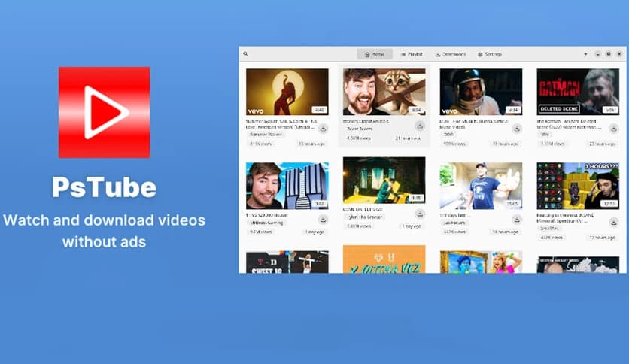Open the cat and man video thumbnail
Viewport: 629px width, 364px height.
pos(384,92)
